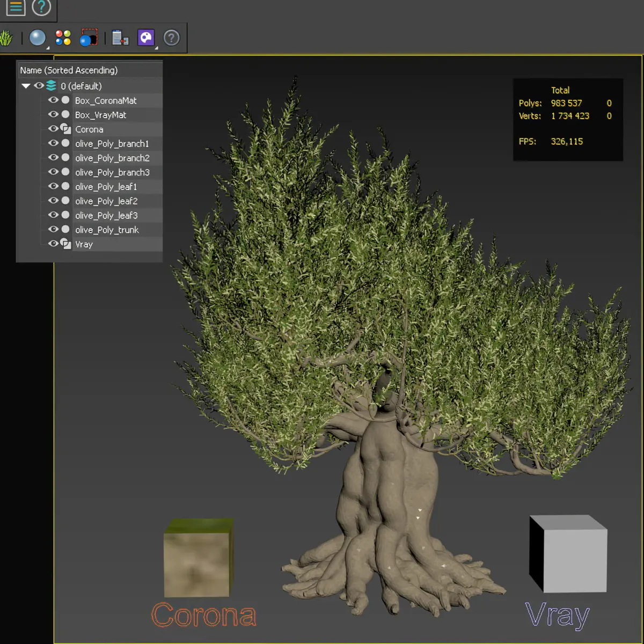Select olive_Poly_branch3 in the list

112,172
